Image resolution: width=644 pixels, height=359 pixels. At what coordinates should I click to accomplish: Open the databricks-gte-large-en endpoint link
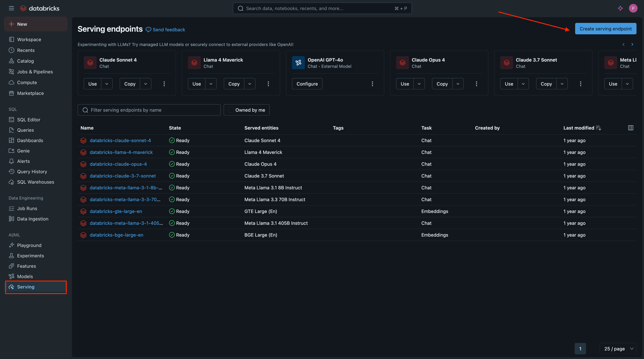(116, 211)
